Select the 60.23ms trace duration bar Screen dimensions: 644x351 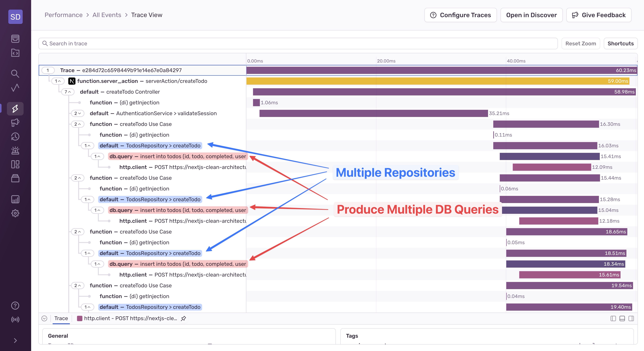[x=442, y=70]
